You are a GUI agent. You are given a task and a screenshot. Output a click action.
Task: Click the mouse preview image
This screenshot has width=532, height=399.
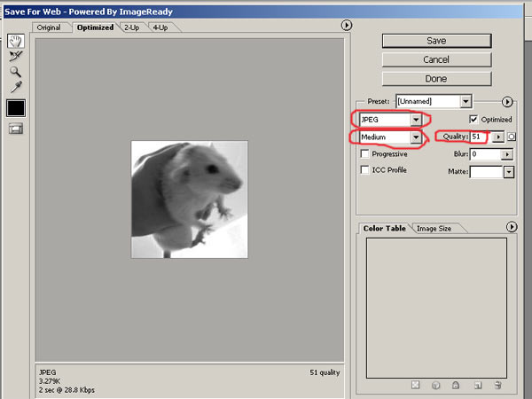point(190,199)
